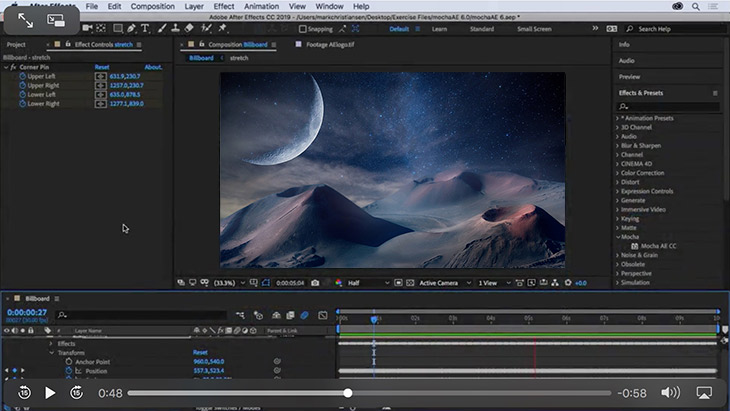Open the Composition menu
730x411 pixels.
coord(153,7)
